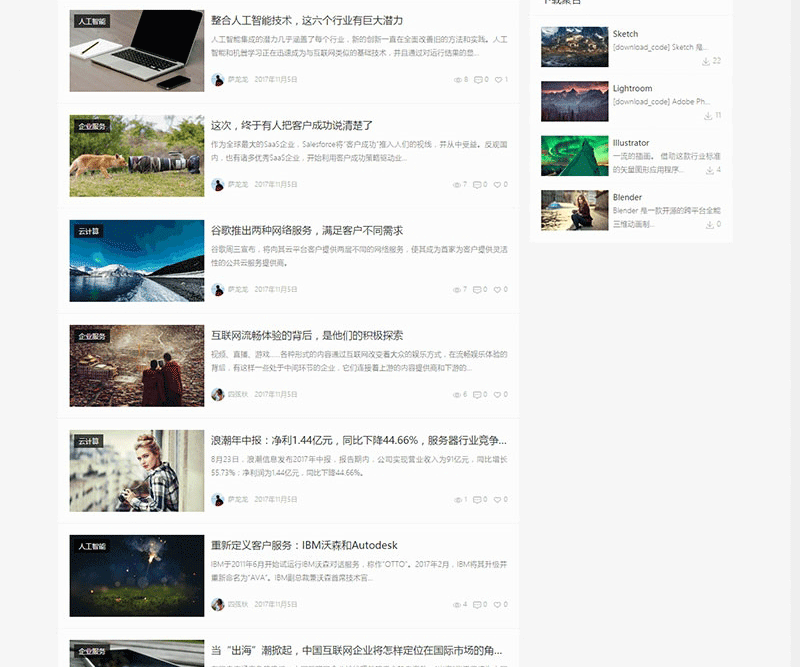Click the laptop on desk thumbnail
The image size is (800, 667).
pyautogui.click(x=137, y=51)
